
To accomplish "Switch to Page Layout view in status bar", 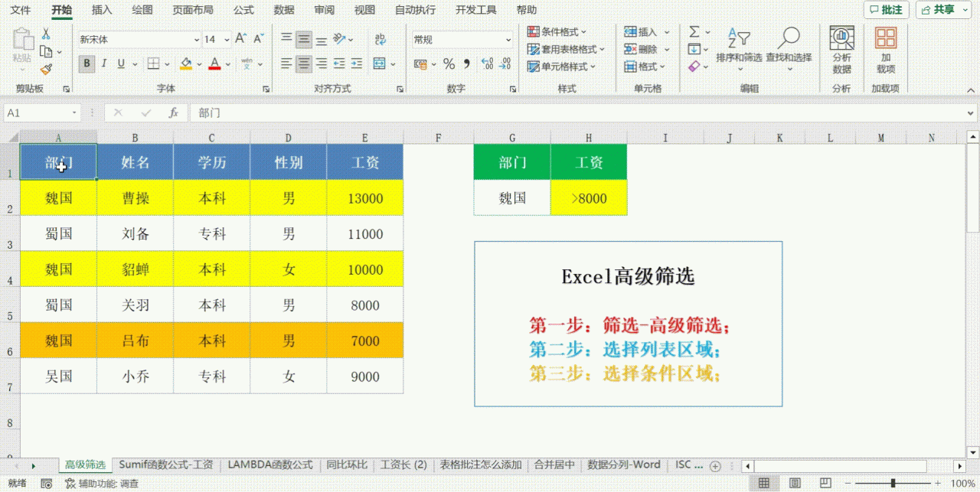I will coord(795,484).
